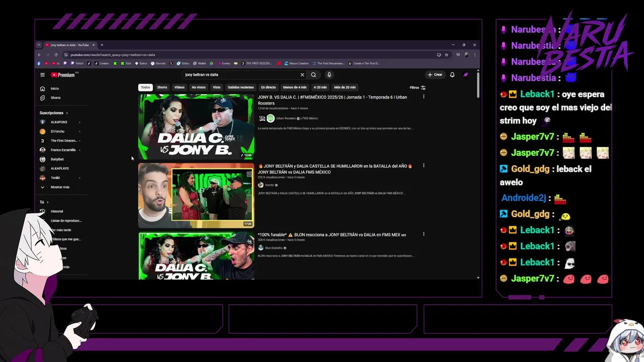Click the page vertical scrollbar
The image size is (644, 362).
point(478,85)
